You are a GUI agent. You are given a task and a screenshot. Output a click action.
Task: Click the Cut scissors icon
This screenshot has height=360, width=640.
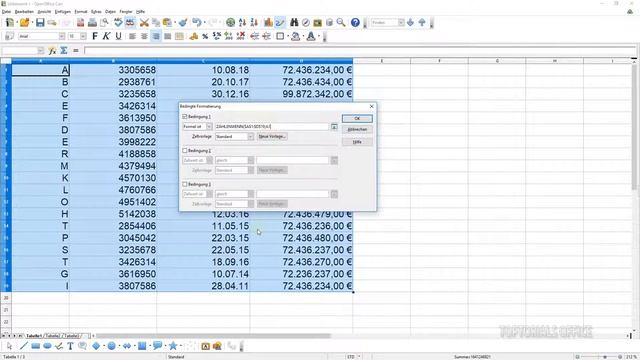(x=144, y=22)
